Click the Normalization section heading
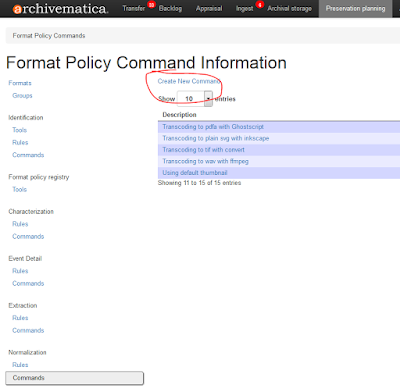400x392 pixels. [27, 352]
